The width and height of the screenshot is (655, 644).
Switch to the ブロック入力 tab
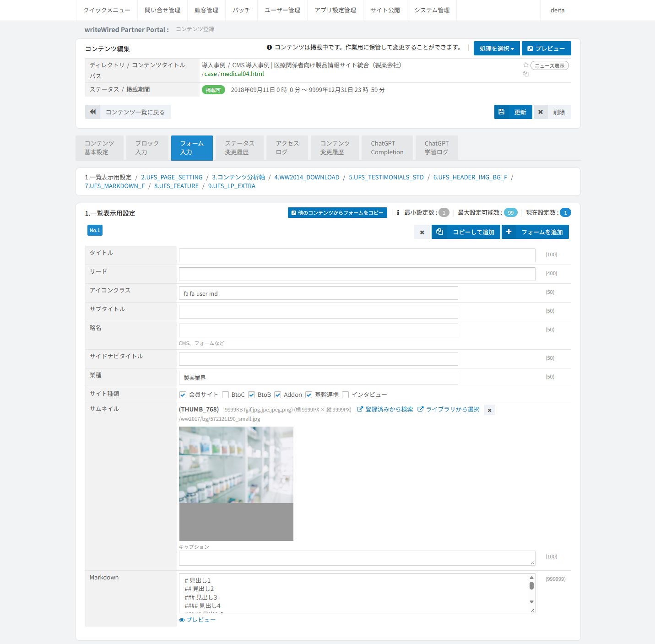click(147, 147)
